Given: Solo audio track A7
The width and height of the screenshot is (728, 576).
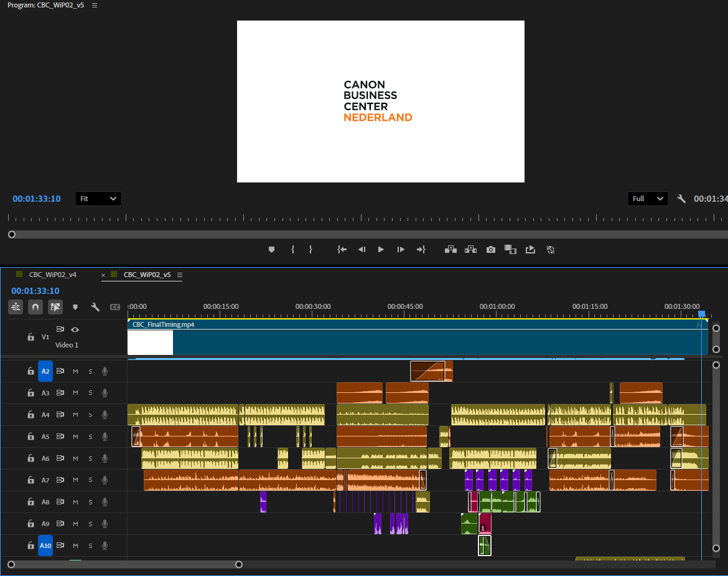Looking at the screenshot, I should 90,480.
